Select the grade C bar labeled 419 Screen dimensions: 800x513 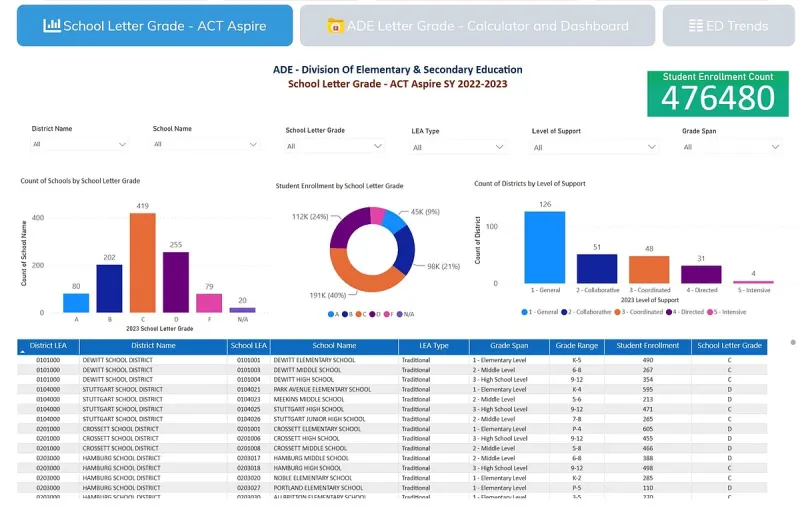coord(143,263)
